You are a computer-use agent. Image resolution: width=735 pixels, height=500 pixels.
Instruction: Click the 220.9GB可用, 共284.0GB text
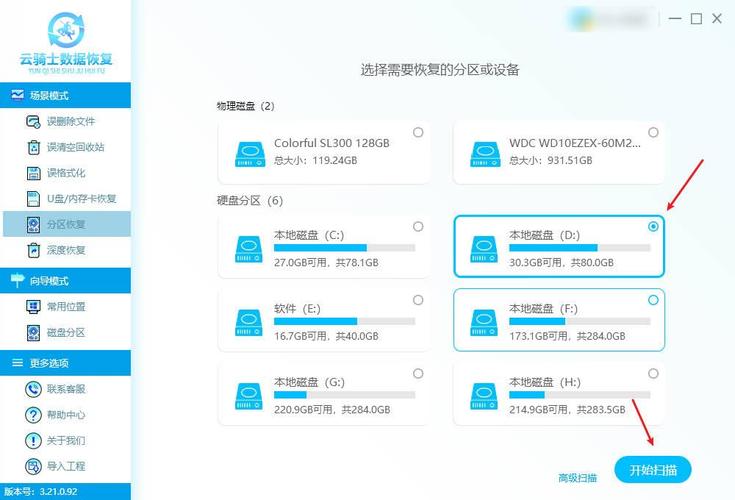[x=332, y=410]
